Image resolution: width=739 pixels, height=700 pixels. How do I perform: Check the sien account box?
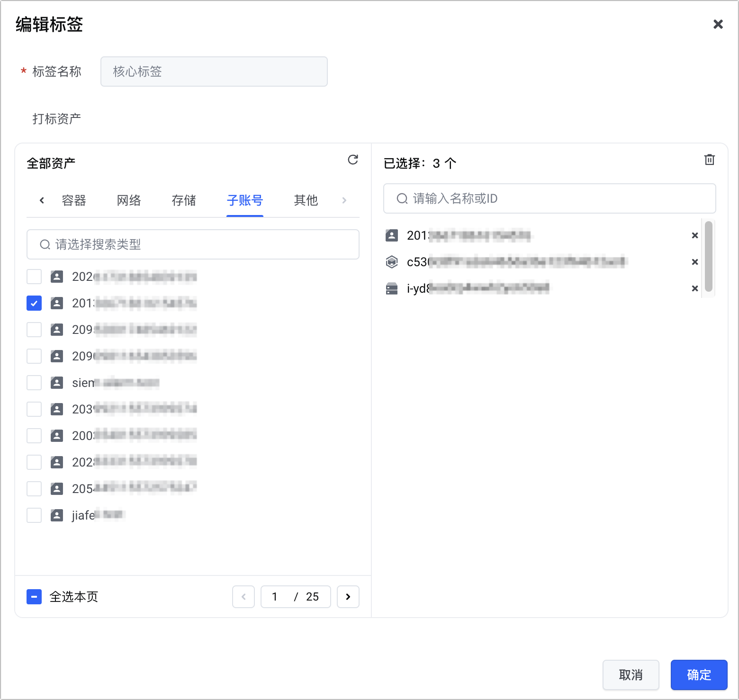(34, 383)
